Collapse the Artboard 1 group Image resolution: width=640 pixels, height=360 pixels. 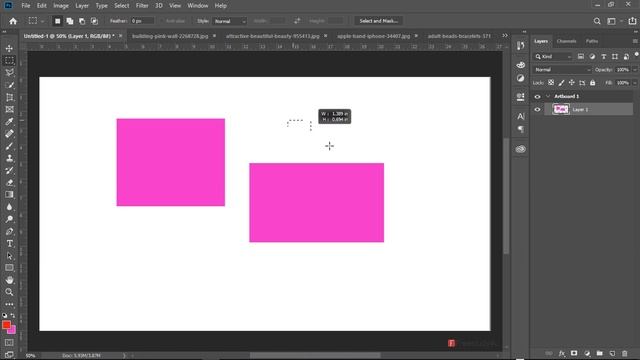[x=548, y=96]
